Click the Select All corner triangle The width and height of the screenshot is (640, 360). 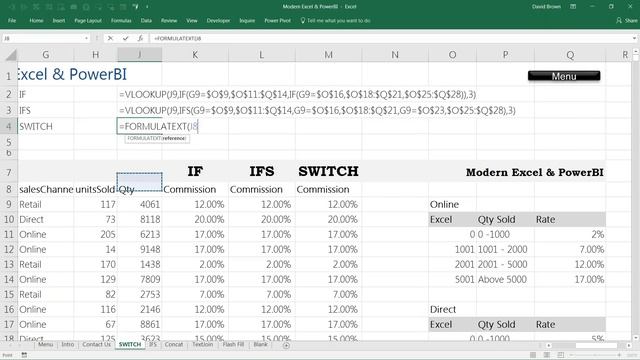pos(11,55)
